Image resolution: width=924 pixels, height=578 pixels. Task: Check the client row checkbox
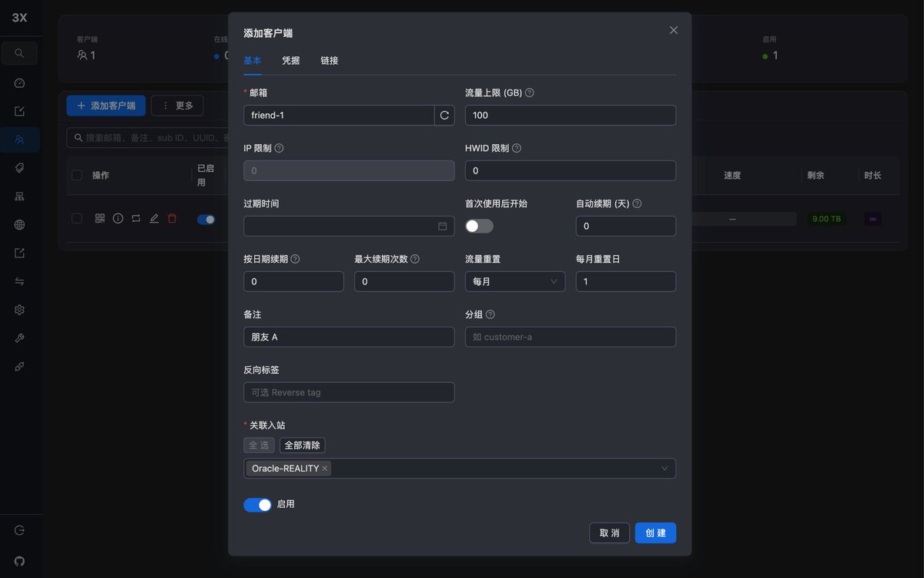(x=77, y=219)
